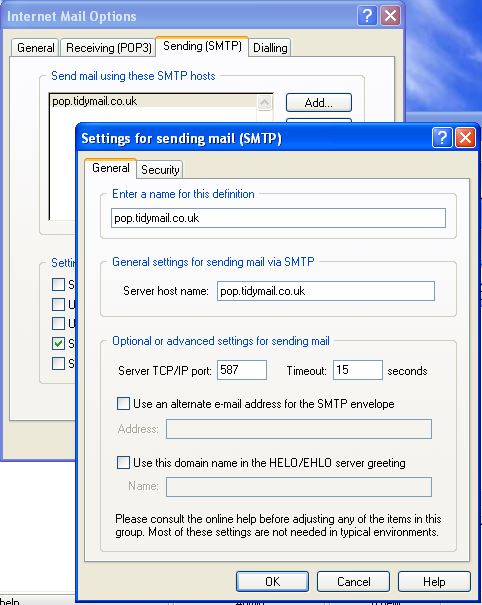The image size is (482, 605).
Task: Open the Receiving (POP3) tab
Action: tap(108, 48)
